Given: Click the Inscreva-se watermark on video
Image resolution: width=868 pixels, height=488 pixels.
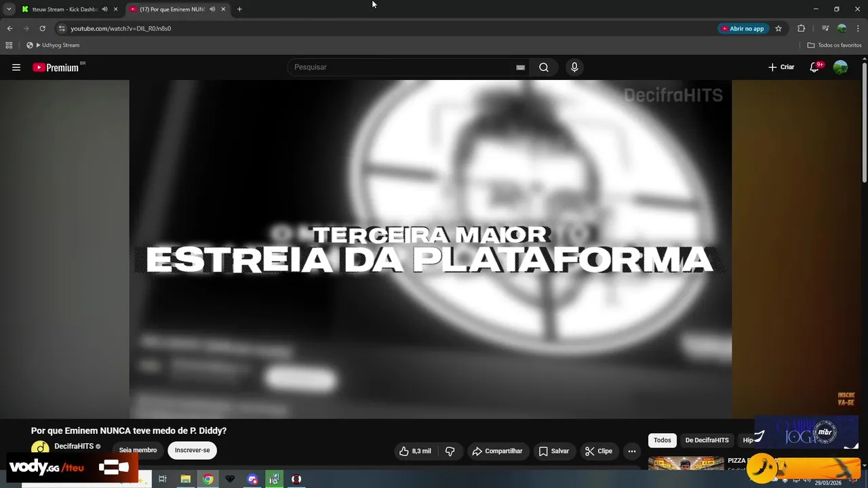Looking at the screenshot, I should click(x=846, y=399).
